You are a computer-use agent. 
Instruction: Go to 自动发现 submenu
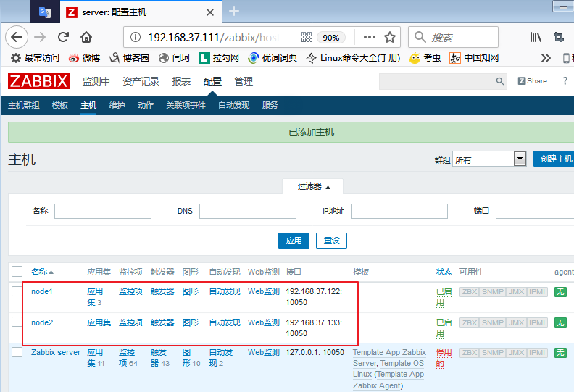234,105
